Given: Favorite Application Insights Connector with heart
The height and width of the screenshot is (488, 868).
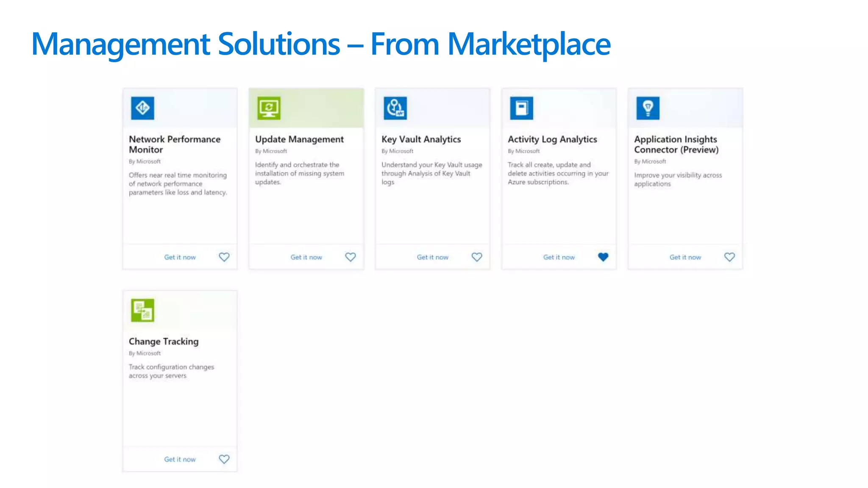Looking at the screenshot, I should pyautogui.click(x=729, y=257).
